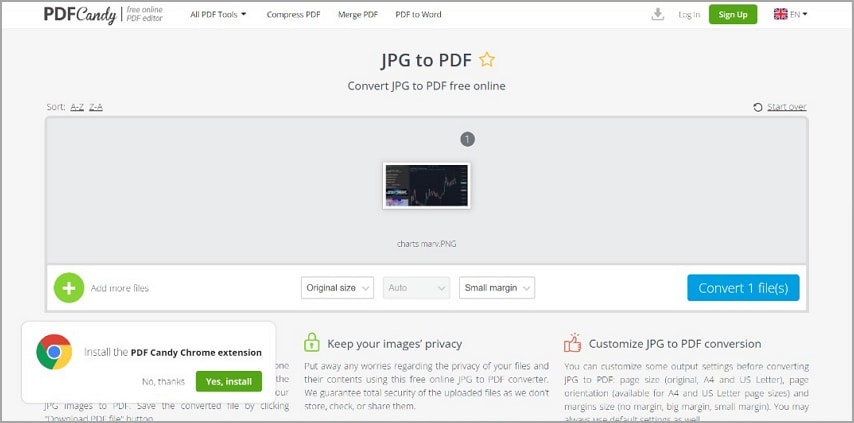Click the Start over refresh icon
The width and height of the screenshot is (854, 423).
(758, 107)
